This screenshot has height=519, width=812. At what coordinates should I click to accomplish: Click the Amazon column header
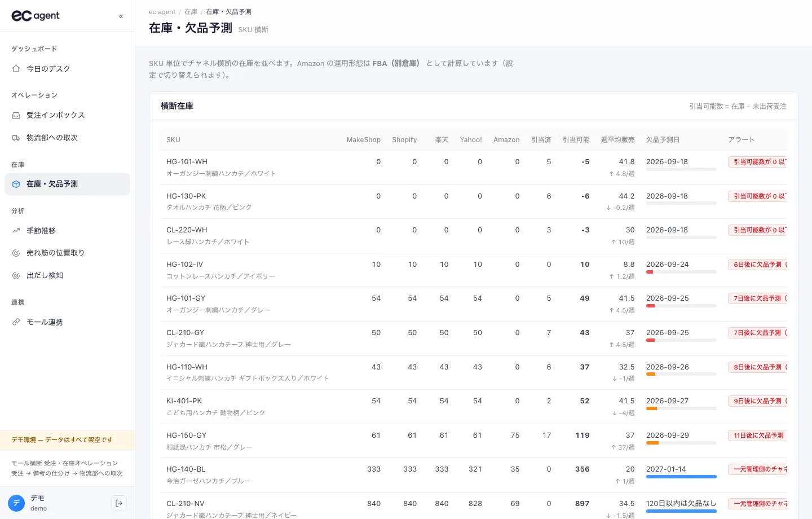pyautogui.click(x=506, y=140)
